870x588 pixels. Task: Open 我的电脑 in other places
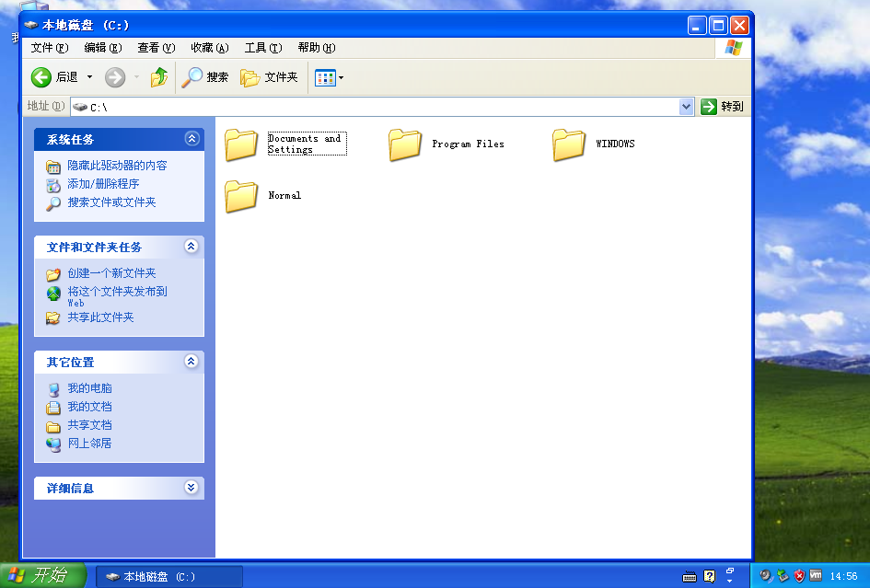89,388
